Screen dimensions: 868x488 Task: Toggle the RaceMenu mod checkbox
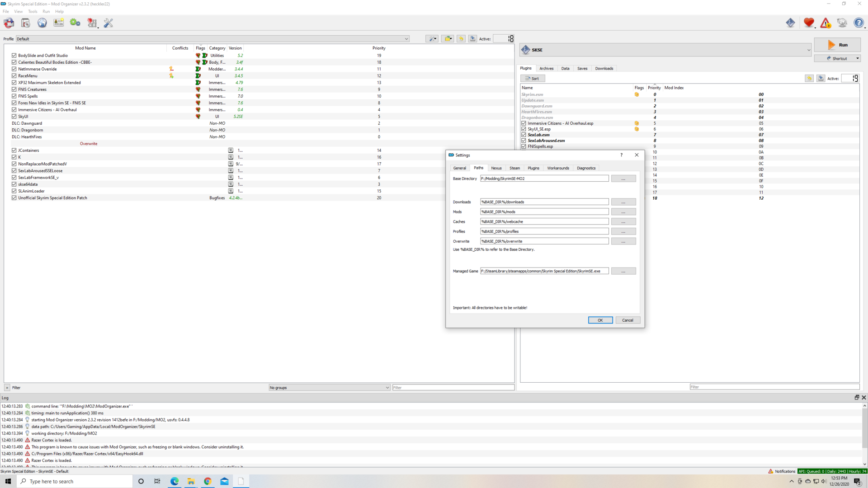click(14, 76)
